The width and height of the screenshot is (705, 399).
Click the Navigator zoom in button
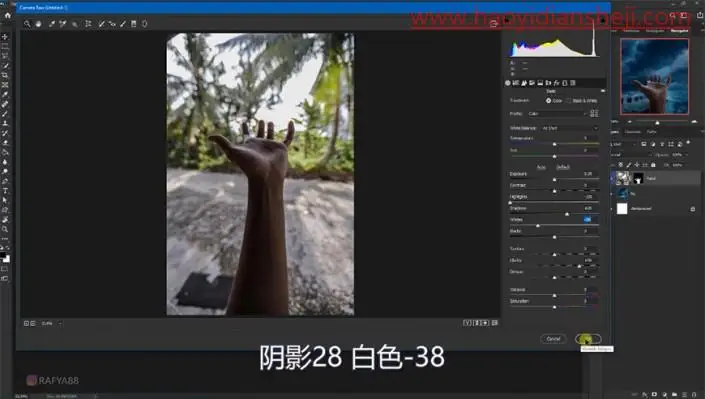694,122
